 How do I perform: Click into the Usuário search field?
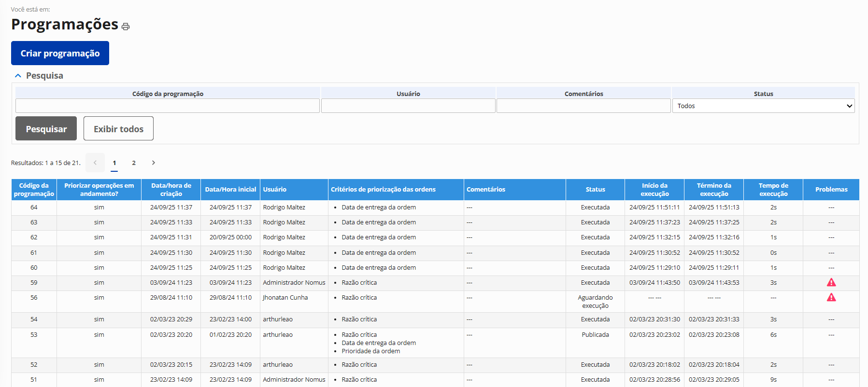click(408, 106)
